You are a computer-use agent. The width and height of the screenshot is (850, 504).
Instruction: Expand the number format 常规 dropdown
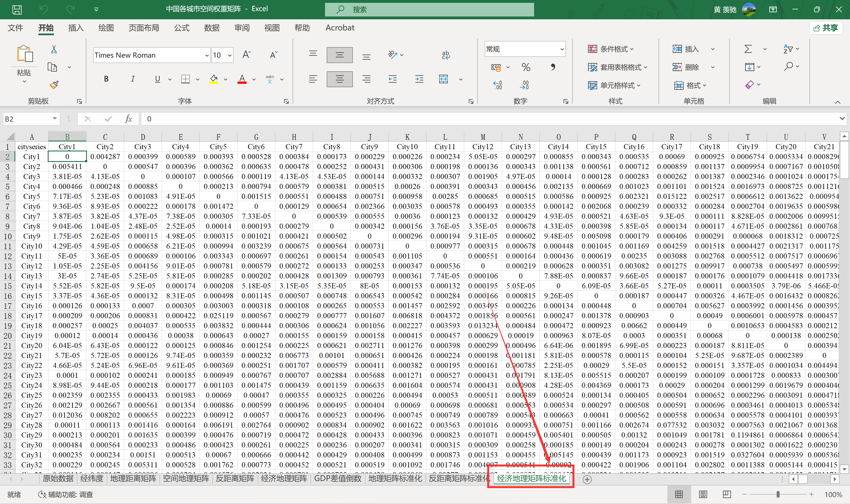pyautogui.click(x=562, y=49)
